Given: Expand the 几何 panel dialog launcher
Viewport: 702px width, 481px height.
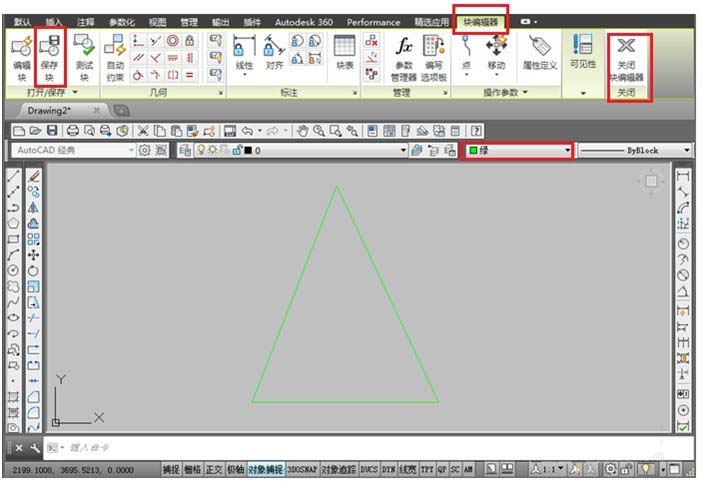Looking at the screenshot, I should pyautogui.click(x=221, y=93).
